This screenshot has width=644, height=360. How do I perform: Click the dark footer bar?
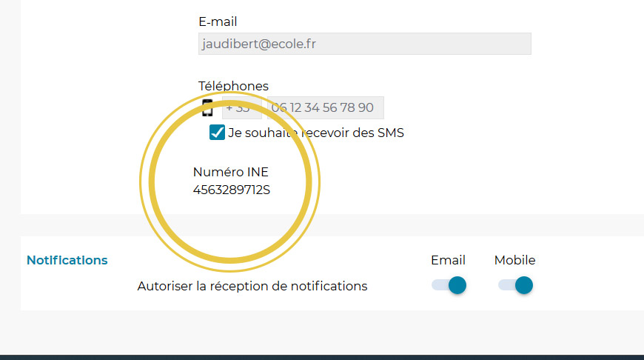click(322, 358)
